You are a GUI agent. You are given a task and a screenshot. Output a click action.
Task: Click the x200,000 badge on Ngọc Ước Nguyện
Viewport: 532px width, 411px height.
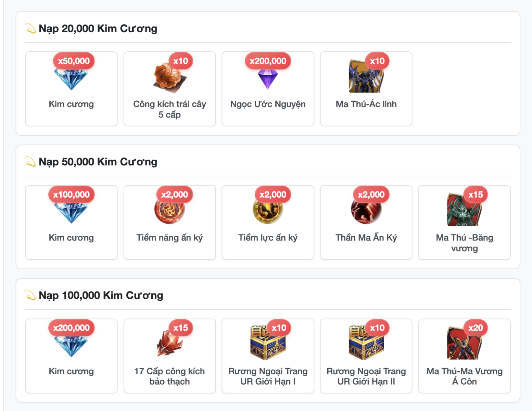click(x=268, y=61)
